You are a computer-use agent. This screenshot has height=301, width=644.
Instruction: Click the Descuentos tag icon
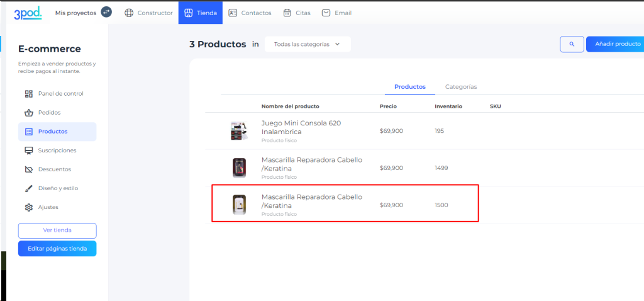(29, 169)
